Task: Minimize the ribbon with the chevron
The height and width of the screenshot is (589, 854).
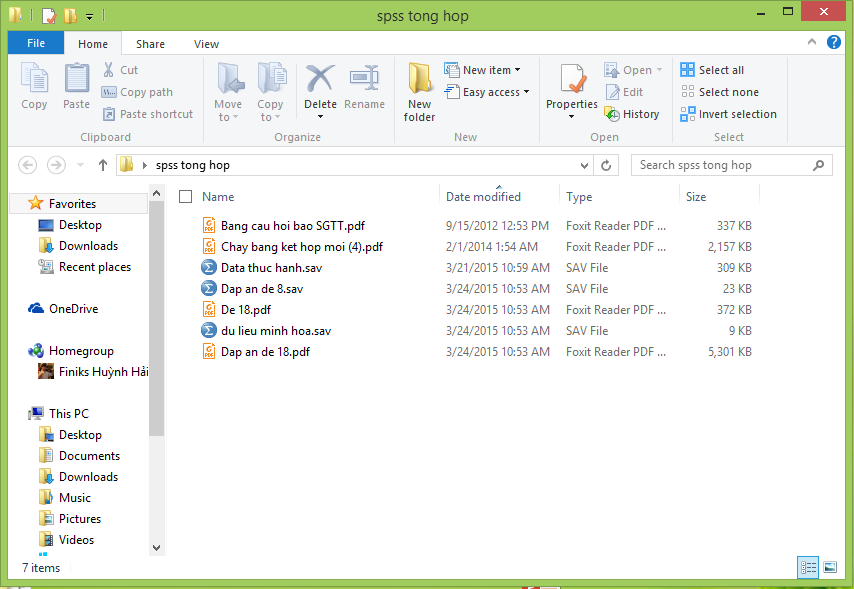Action: click(x=812, y=42)
